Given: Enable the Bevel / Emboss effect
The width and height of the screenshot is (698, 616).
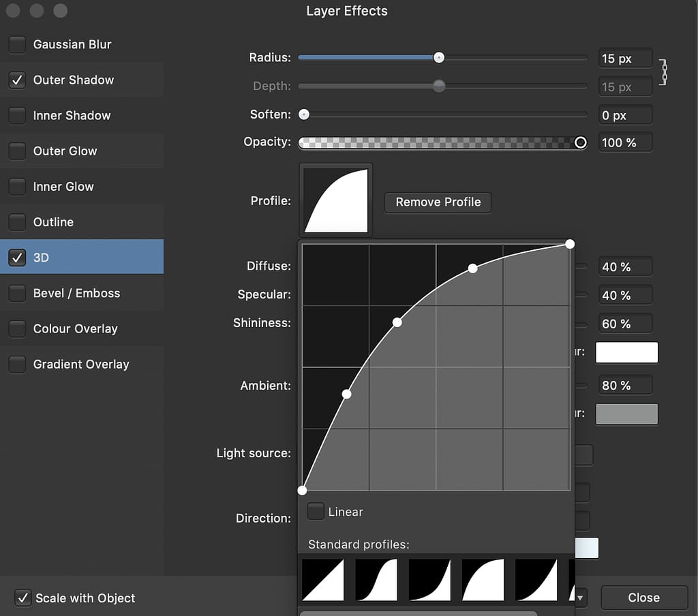Looking at the screenshot, I should (x=17, y=293).
